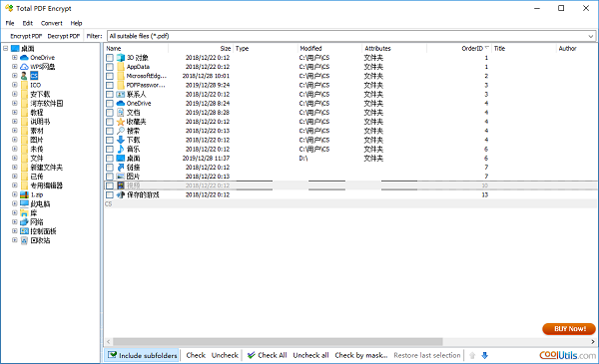Click the Check button
The width and height of the screenshot is (599, 364).
point(196,355)
